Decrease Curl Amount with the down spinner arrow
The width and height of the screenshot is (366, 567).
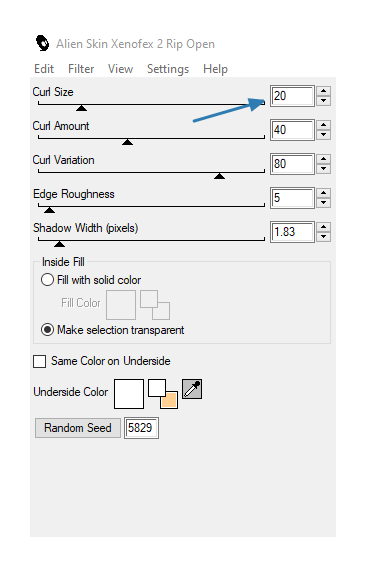[x=323, y=135]
